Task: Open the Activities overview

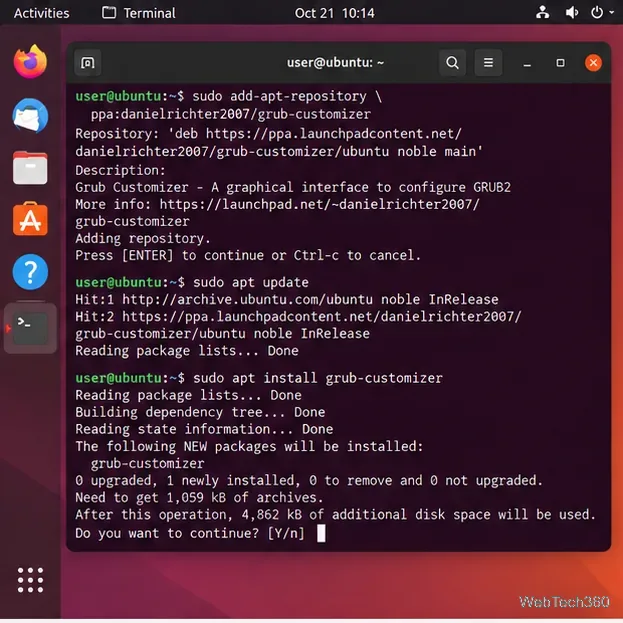Action: coord(41,13)
